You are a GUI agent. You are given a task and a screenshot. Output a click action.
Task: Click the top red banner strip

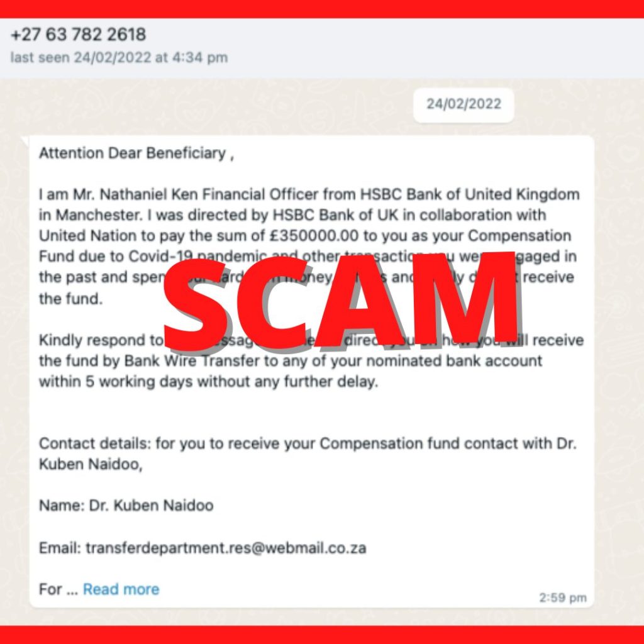pyautogui.click(x=322, y=9)
